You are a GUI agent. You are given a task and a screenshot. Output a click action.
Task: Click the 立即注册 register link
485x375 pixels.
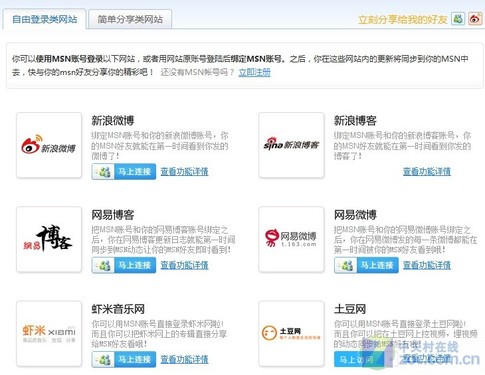254,72
